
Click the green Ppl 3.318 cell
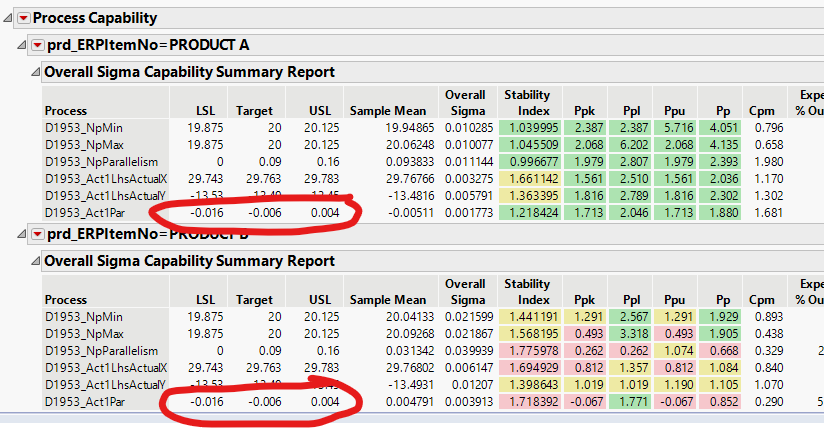click(x=630, y=333)
